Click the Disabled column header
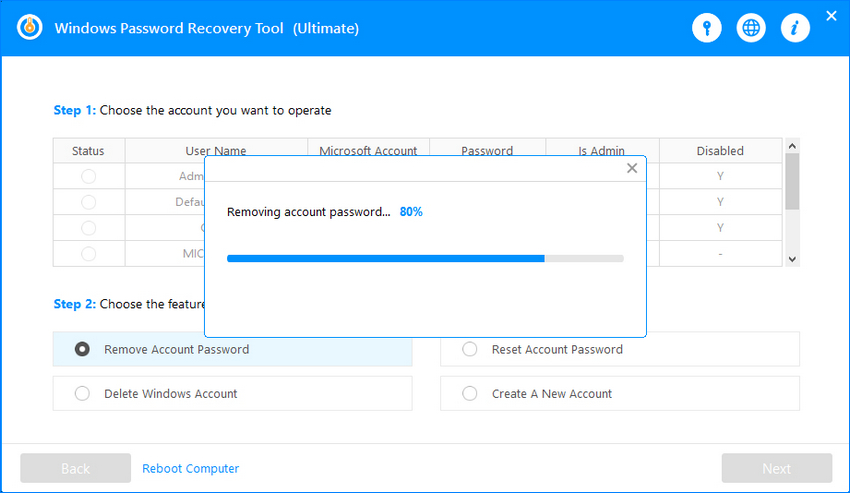 tap(720, 151)
